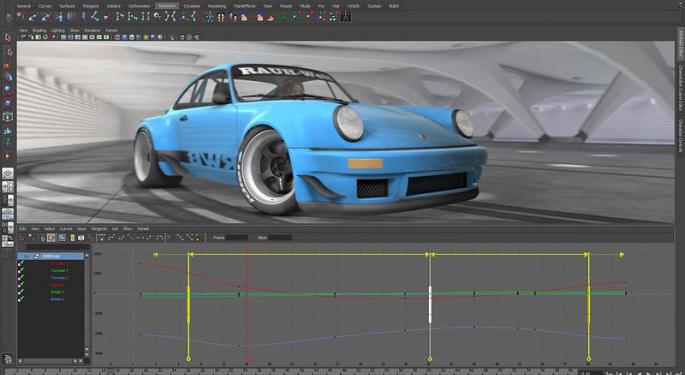Toggle checkmark beside Translate Z channel
685x375 pixels.
(21, 278)
